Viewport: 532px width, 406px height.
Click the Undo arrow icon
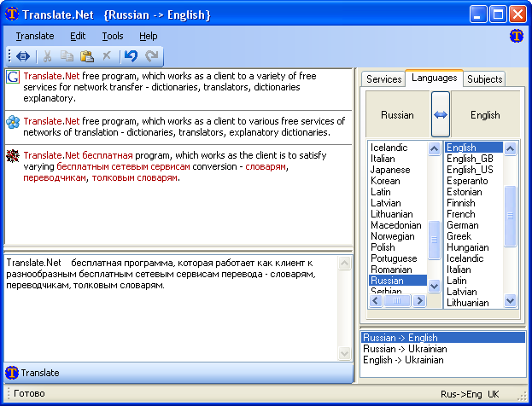point(131,56)
